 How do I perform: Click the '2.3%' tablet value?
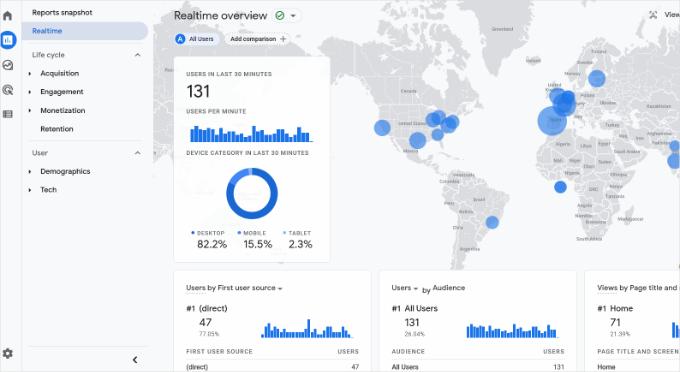301,245
